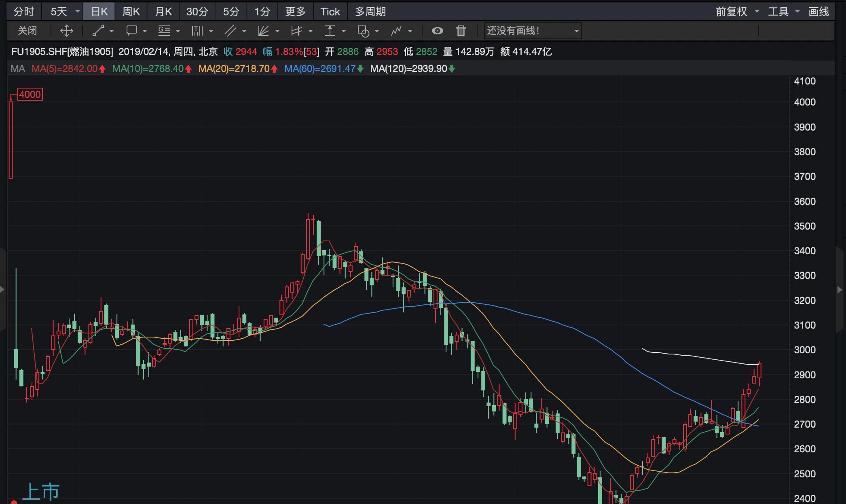Select the fan lines tool
The width and height of the screenshot is (846, 504).
click(264, 31)
